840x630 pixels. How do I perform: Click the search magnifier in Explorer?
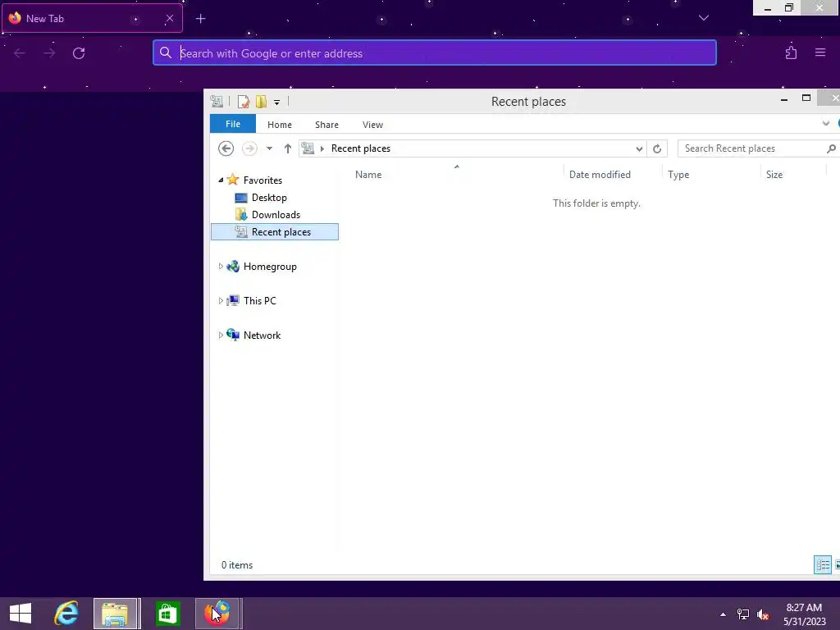[831, 148]
